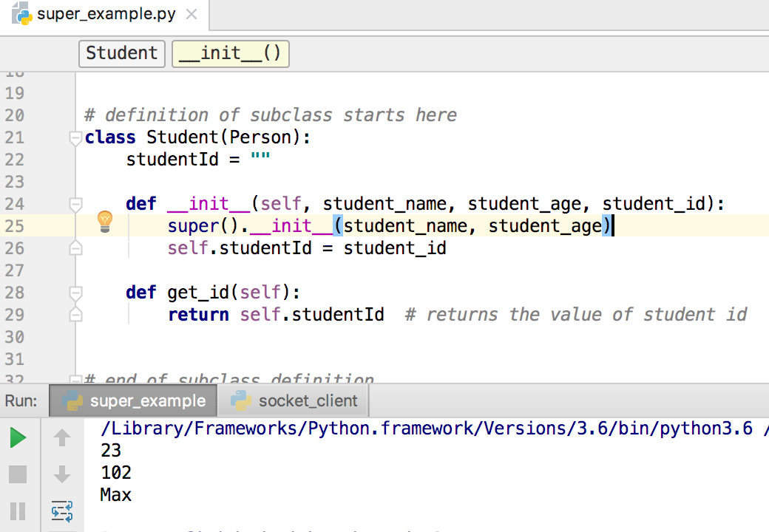
Task: Pause the console output
Action: pyautogui.click(x=18, y=511)
